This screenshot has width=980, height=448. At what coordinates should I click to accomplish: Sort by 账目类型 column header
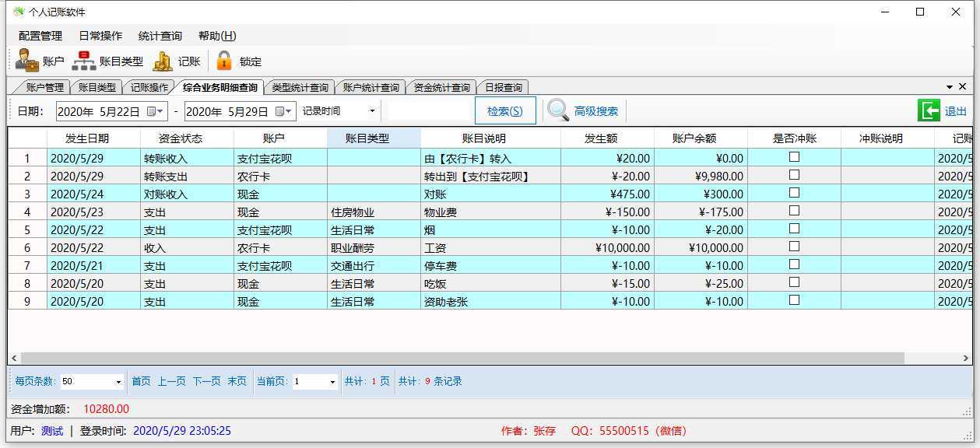[x=374, y=138]
